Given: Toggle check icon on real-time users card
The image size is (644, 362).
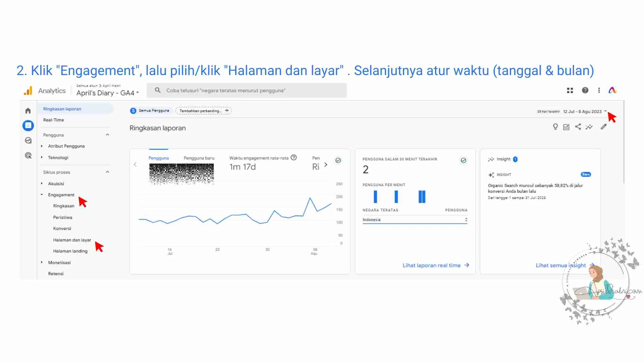Looking at the screenshot, I should tap(463, 161).
